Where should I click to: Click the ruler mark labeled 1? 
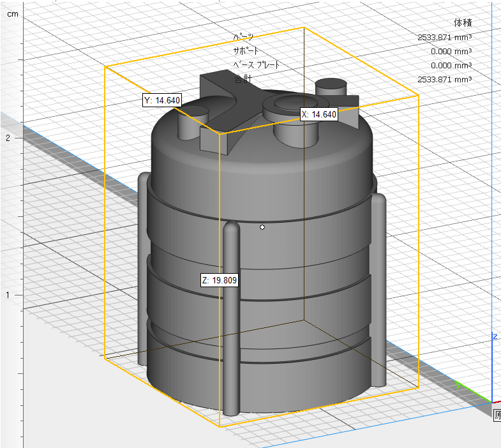(9, 295)
